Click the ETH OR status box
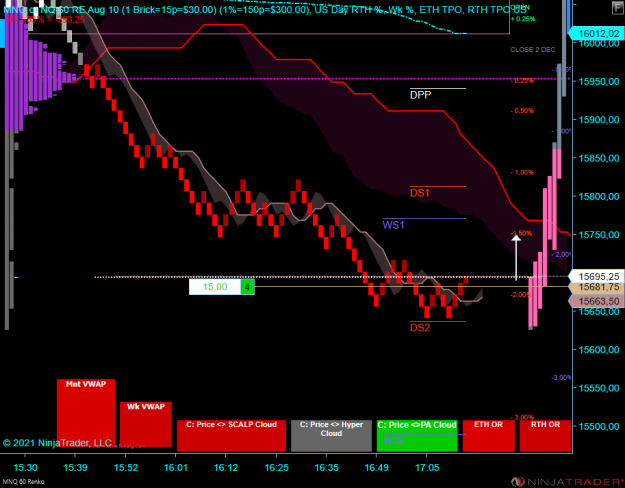This screenshot has height=488, width=625. (x=489, y=435)
